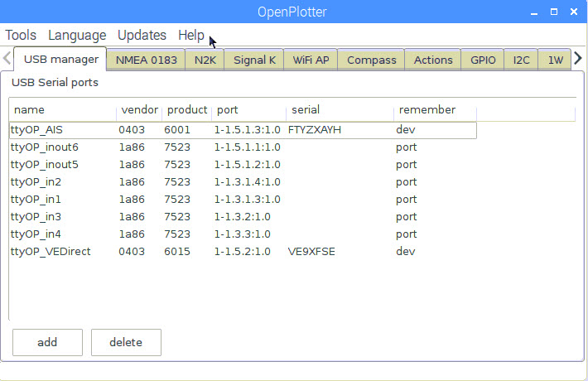Minimize the OpenPlotter window
The image size is (588, 381).
click(534, 12)
